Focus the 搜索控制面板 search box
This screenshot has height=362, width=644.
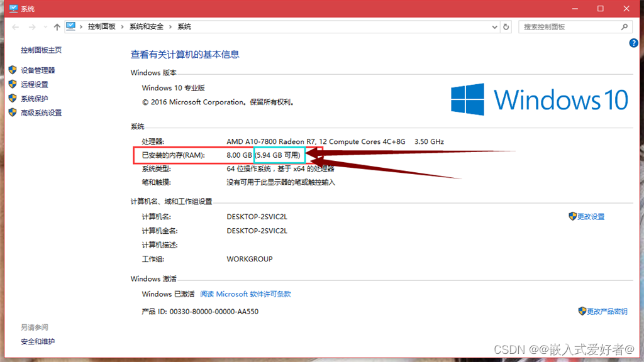click(575, 27)
